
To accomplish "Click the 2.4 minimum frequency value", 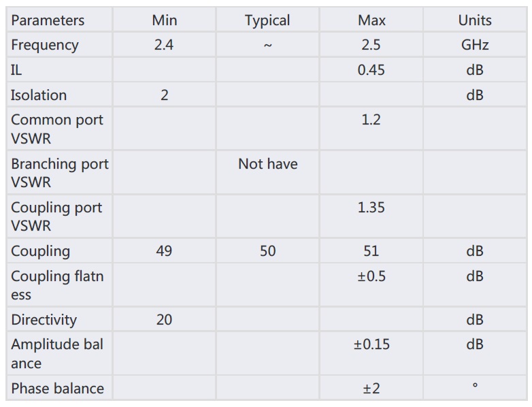I will [164, 45].
